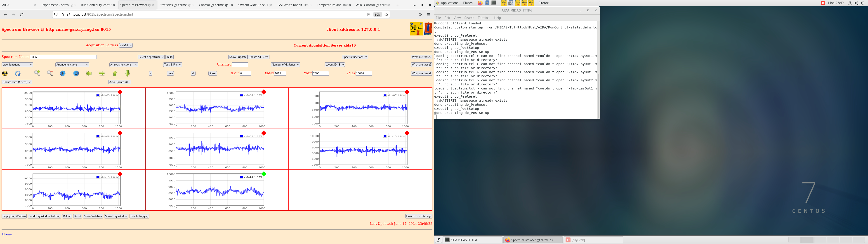Follow the Home link
868x244 pixels.
tap(7, 234)
